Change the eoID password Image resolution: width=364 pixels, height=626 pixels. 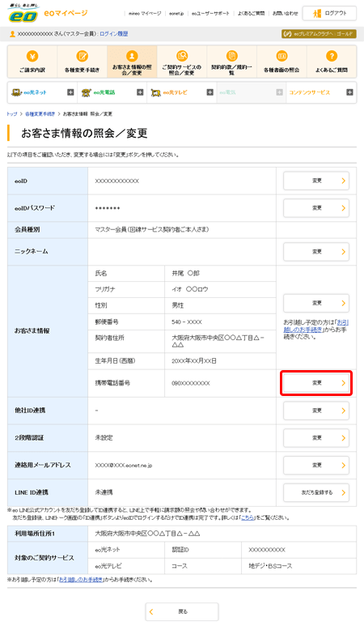pos(316,208)
